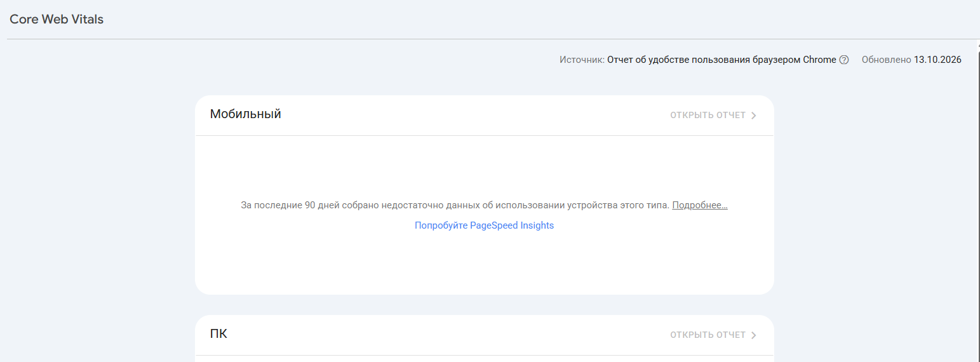Click the word Insights in the PageSpeed link
This screenshot has width=980, height=362.
(537, 225)
